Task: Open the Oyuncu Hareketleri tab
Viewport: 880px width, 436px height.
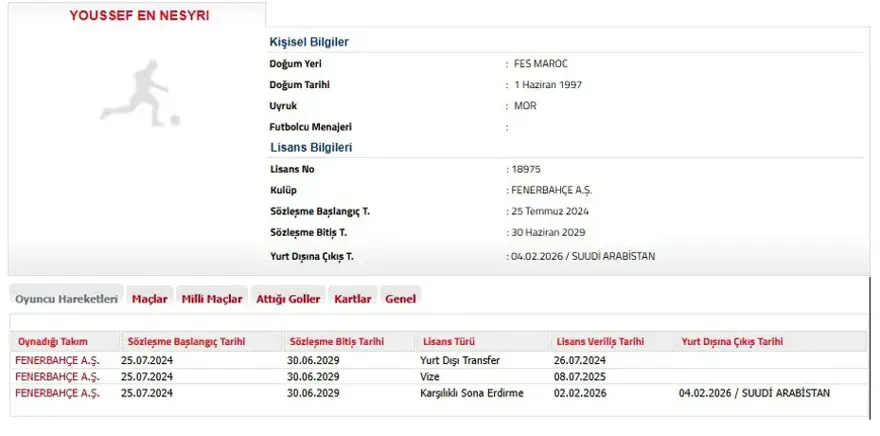Action: click(x=66, y=299)
